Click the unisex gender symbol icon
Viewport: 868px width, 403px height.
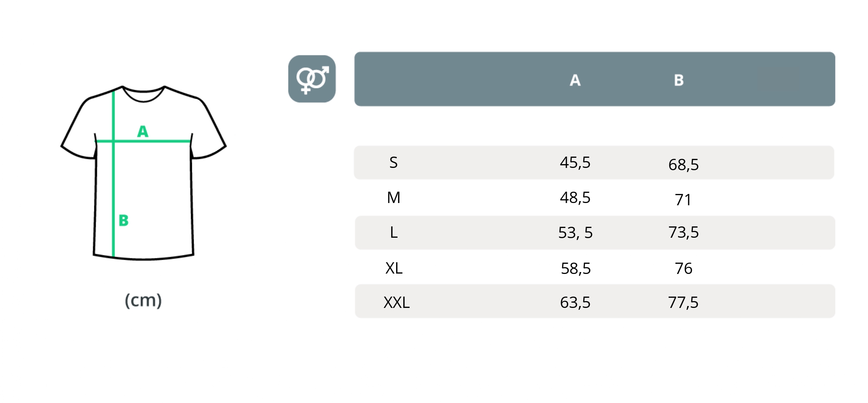tap(312, 79)
